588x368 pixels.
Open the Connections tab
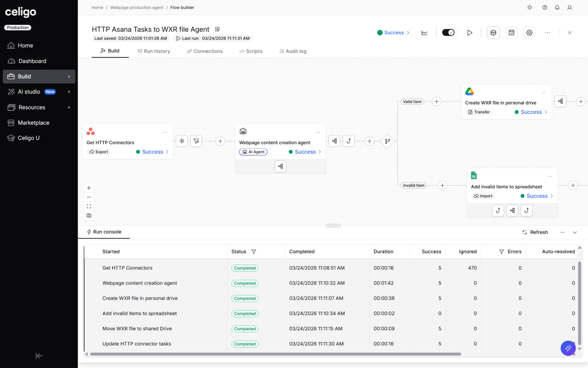coord(205,51)
